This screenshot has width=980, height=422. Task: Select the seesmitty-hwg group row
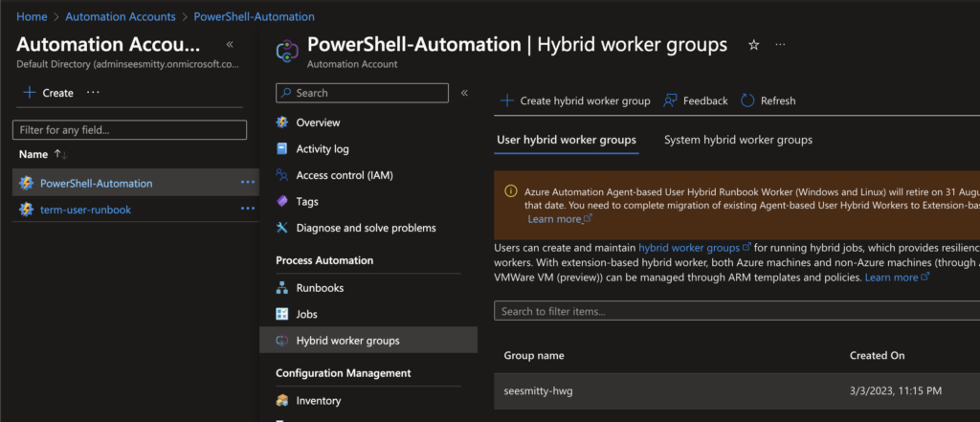[737, 391]
